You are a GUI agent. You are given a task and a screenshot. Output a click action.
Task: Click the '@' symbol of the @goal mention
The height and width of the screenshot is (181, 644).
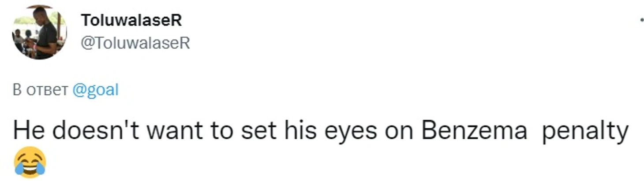[x=77, y=90]
